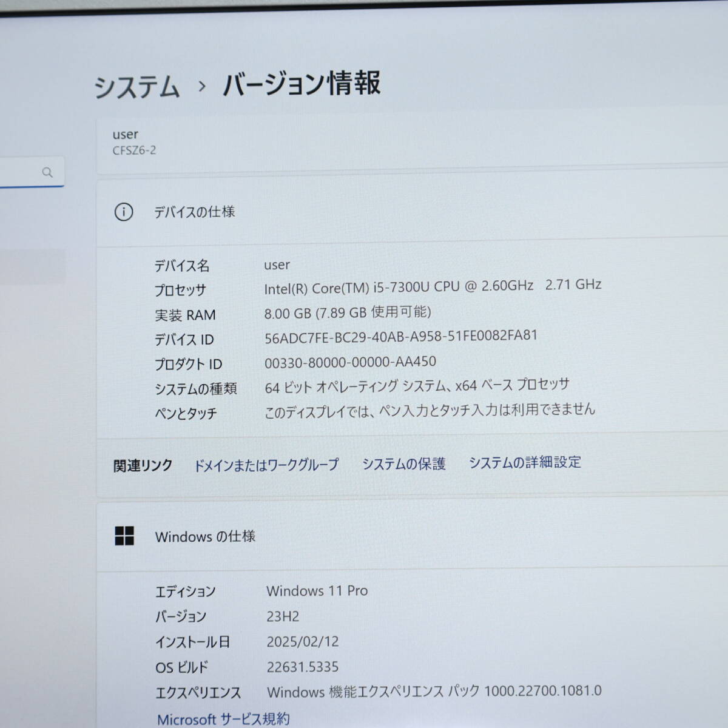Select the CFSZ6-2 model name text
The image size is (728, 728).
pos(134,150)
